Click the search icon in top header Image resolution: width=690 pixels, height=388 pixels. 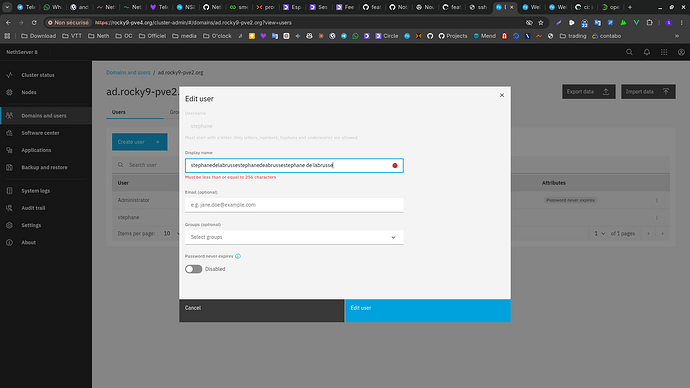pos(629,52)
